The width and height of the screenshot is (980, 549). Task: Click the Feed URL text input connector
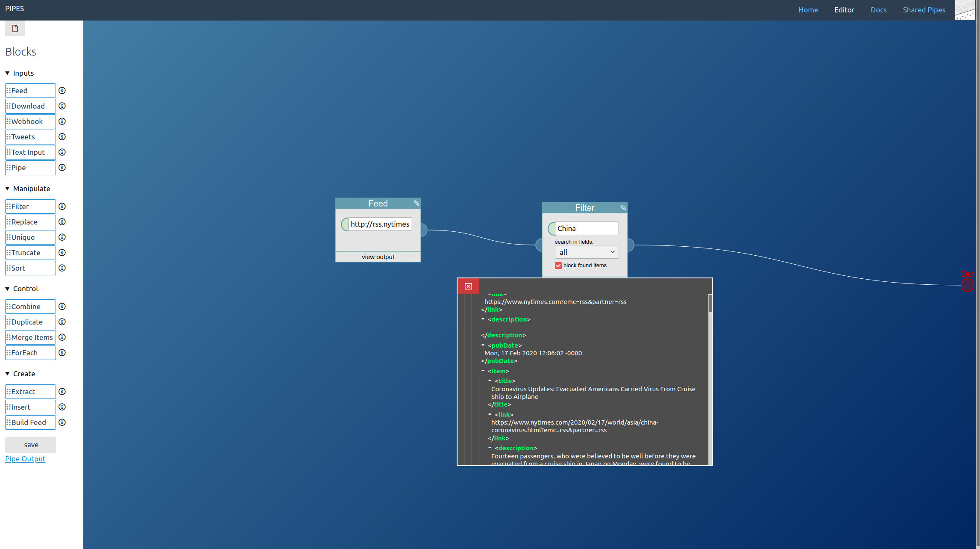point(344,224)
